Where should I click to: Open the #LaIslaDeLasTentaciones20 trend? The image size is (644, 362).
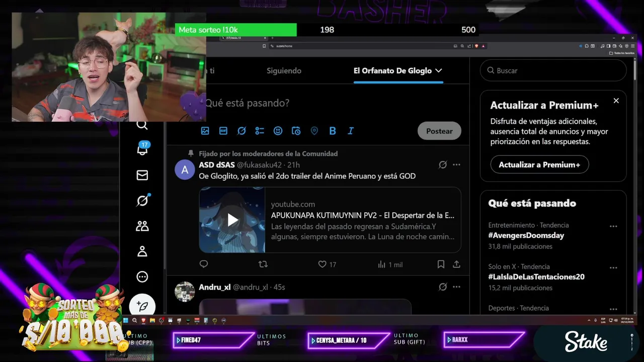click(536, 277)
